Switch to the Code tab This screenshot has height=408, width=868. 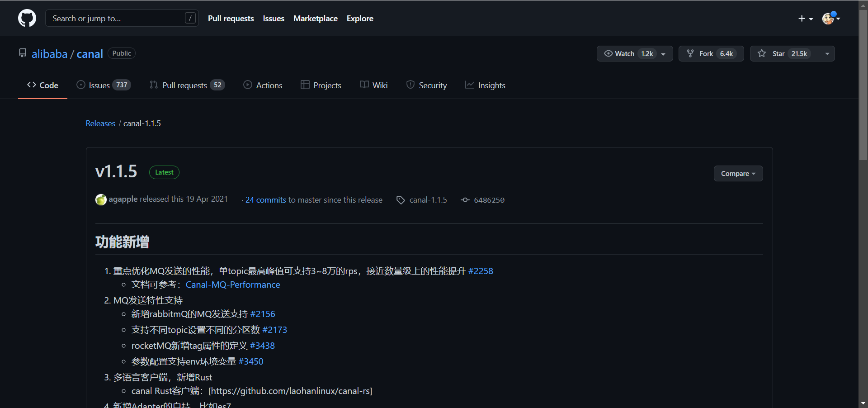[x=42, y=85]
